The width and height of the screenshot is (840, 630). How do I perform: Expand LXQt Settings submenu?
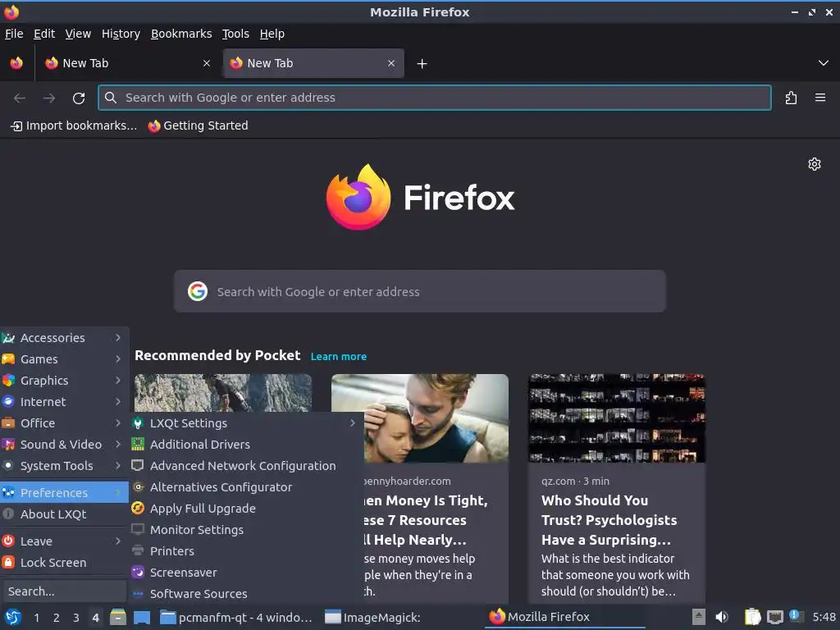click(x=246, y=422)
